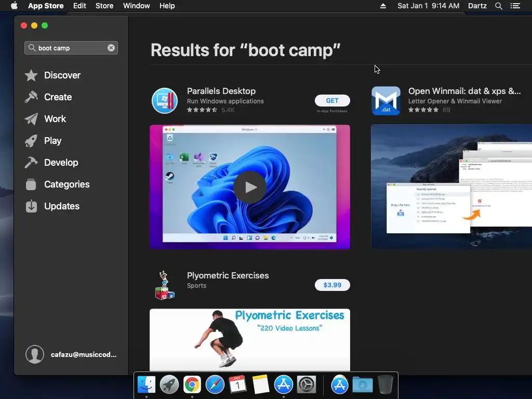Open Finder from the Dock
This screenshot has height=399, width=532.
(x=146, y=385)
